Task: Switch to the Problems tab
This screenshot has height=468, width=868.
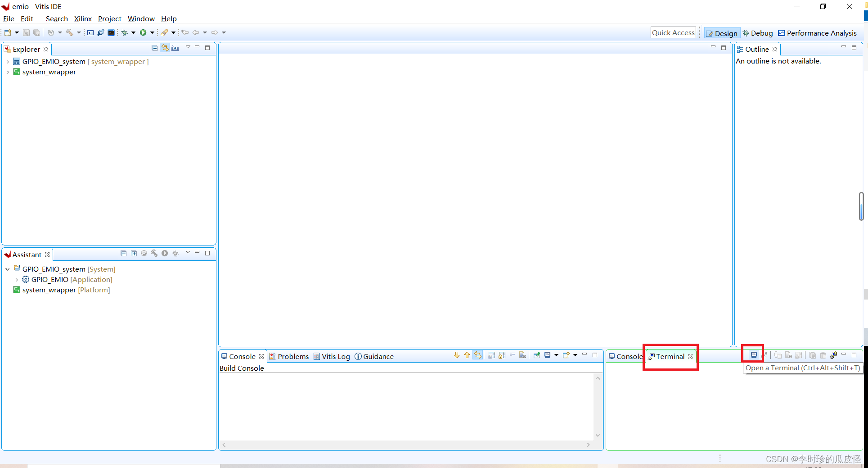Action: tap(289, 356)
